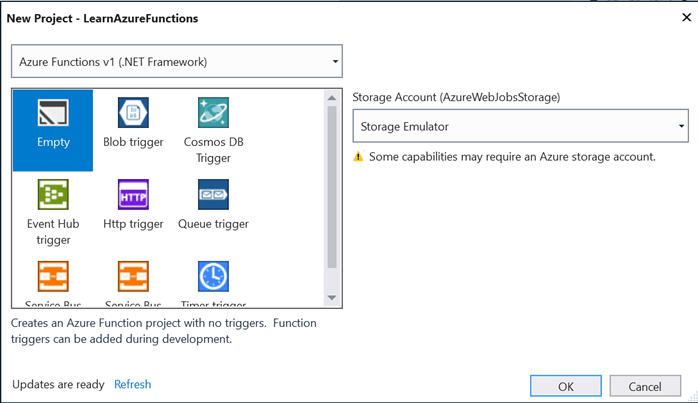Choose the Blob trigger template
This screenshot has width=698, height=403.
coord(133,114)
